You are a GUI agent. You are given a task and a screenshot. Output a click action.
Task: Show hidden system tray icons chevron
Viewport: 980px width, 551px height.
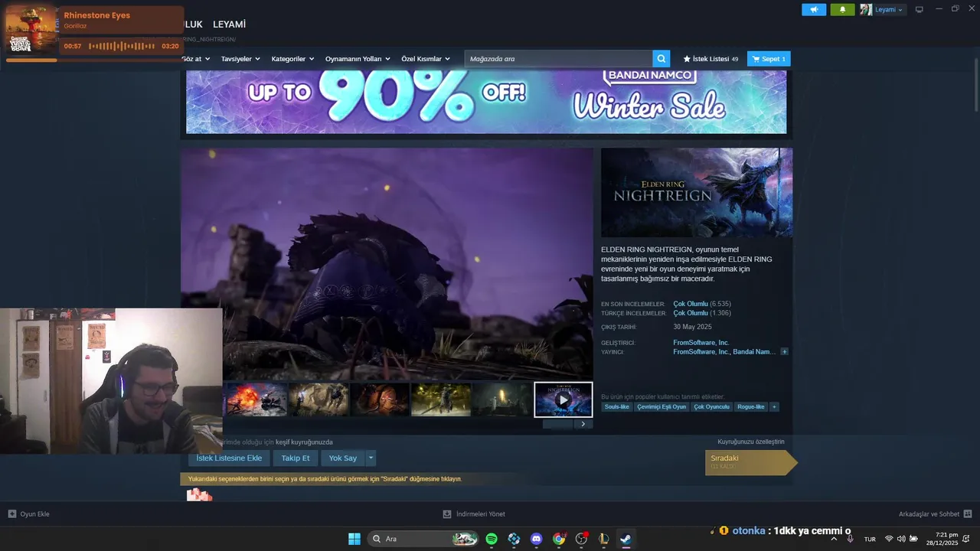834,539
